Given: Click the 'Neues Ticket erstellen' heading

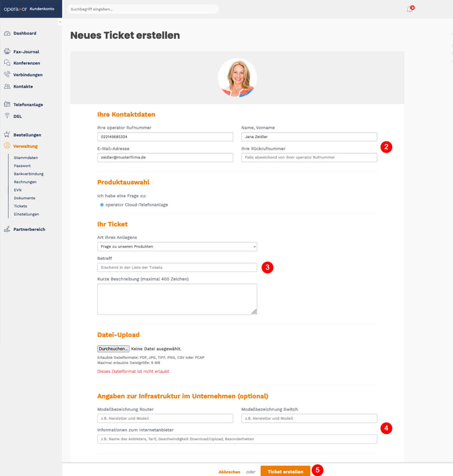Looking at the screenshot, I should (x=125, y=35).
